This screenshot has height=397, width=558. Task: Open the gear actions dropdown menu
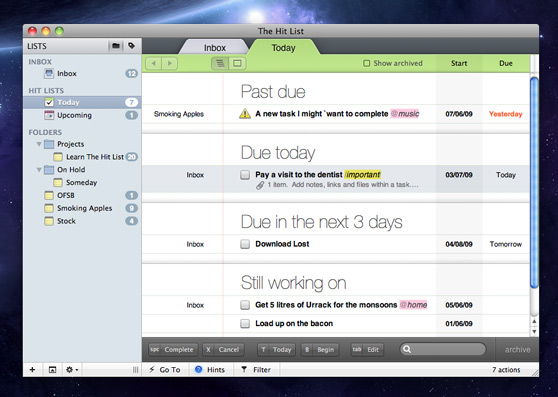point(72,370)
